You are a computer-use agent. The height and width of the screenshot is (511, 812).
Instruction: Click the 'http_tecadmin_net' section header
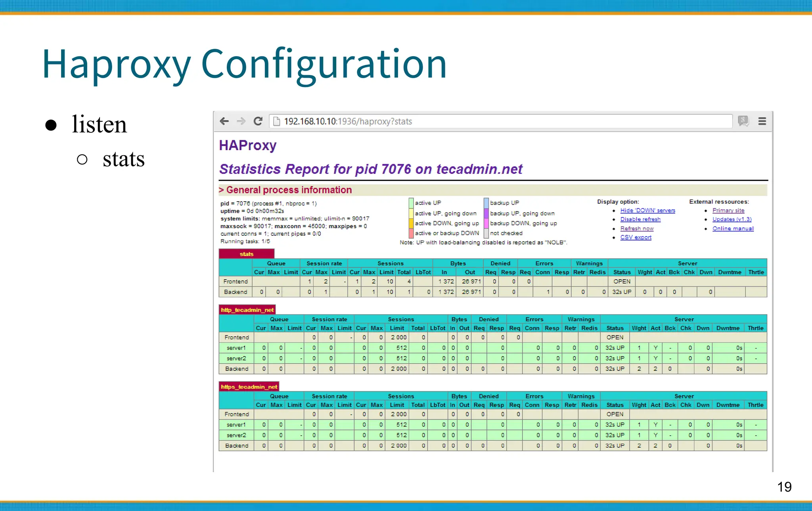(x=247, y=310)
